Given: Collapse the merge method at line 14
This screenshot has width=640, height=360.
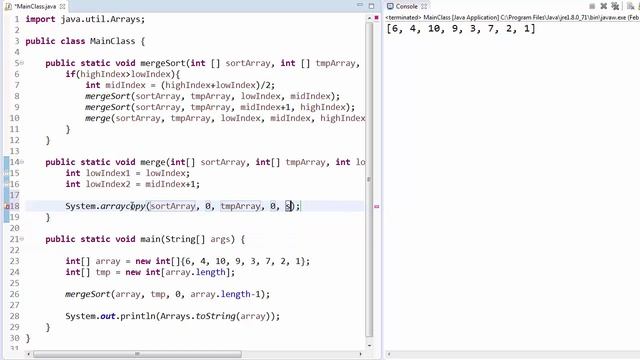Looking at the screenshot, I should [22, 162].
